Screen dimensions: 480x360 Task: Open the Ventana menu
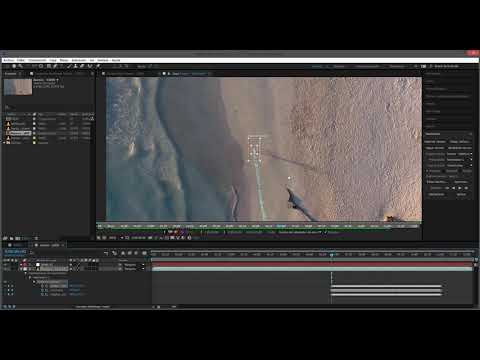102,60
